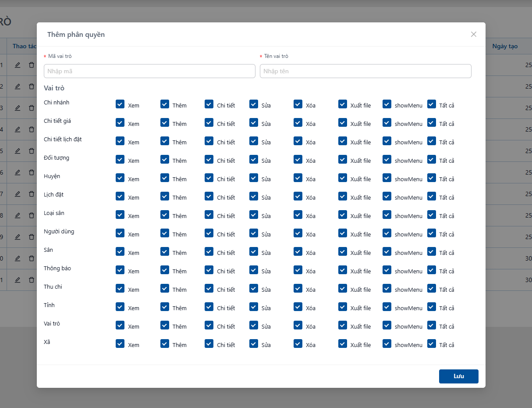
Task: Click the trash delete icon in background row 8
Action: (x=31, y=215)
